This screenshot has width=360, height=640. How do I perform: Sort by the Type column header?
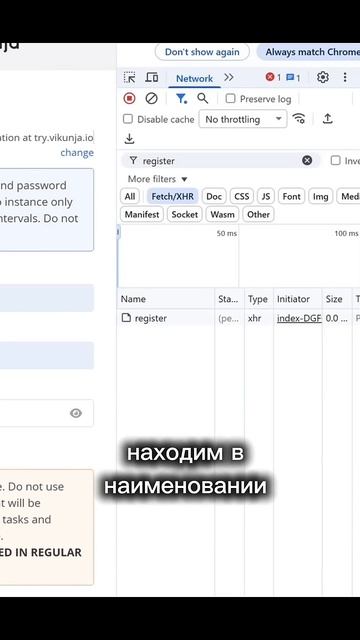(x=259, y=299)
